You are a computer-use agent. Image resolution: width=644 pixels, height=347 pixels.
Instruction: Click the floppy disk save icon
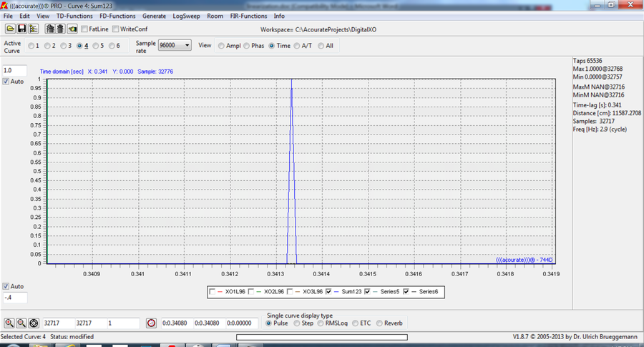click(21, 29)
